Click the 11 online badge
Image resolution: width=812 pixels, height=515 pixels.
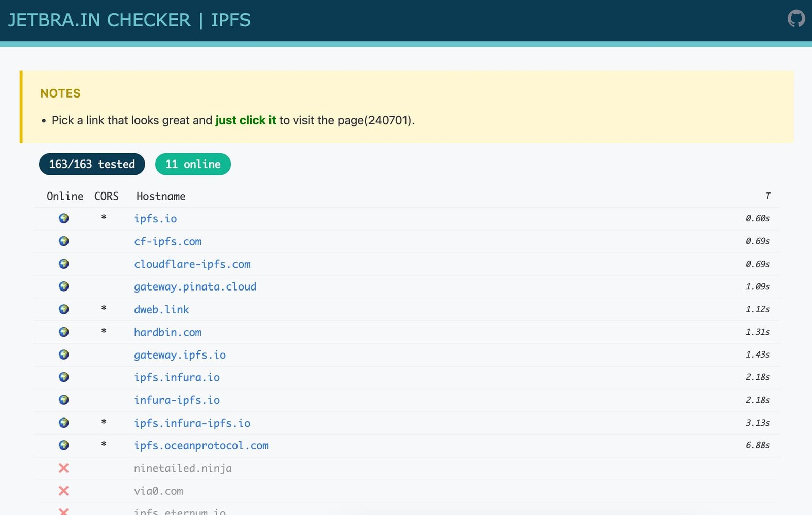(x=193, y=164)
